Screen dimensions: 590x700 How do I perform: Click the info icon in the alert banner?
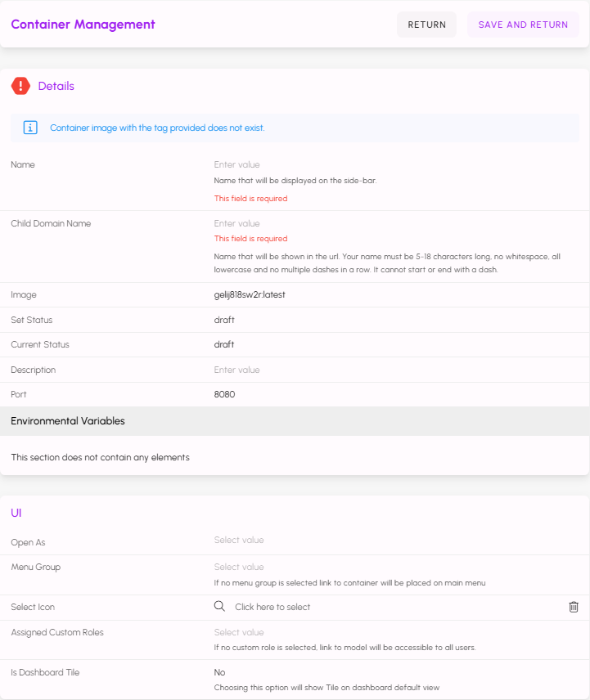[x=30, y=128]
